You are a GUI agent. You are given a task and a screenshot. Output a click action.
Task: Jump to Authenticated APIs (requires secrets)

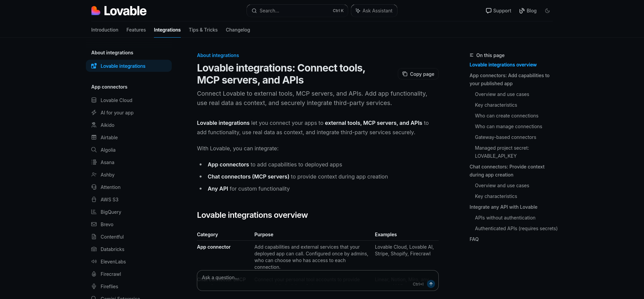coord(516,229)
